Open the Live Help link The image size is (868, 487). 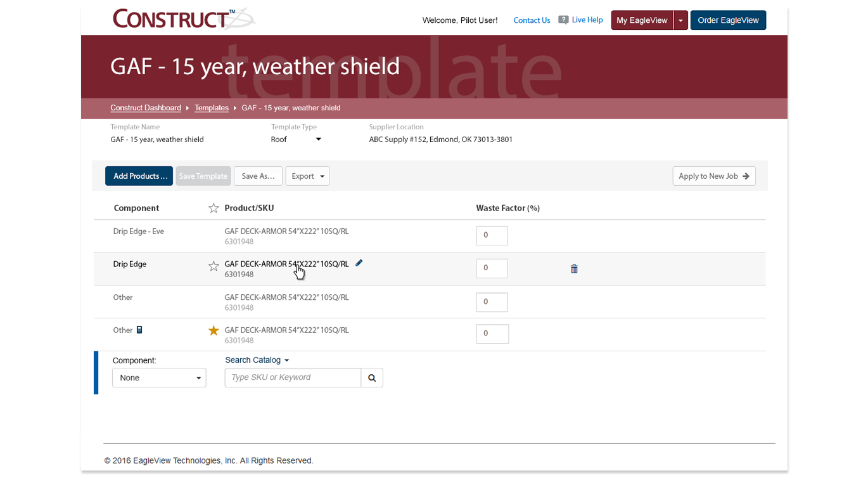[587, 20]
